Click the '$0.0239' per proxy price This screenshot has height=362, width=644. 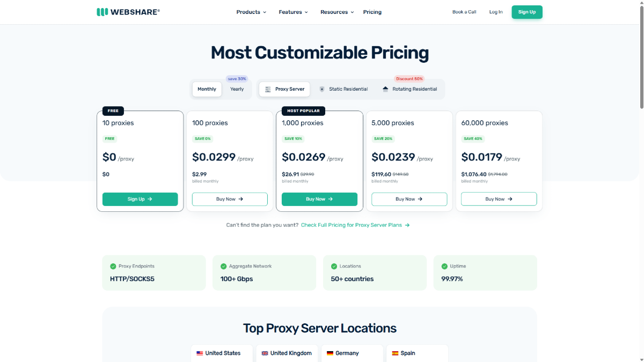pos(393,157)
